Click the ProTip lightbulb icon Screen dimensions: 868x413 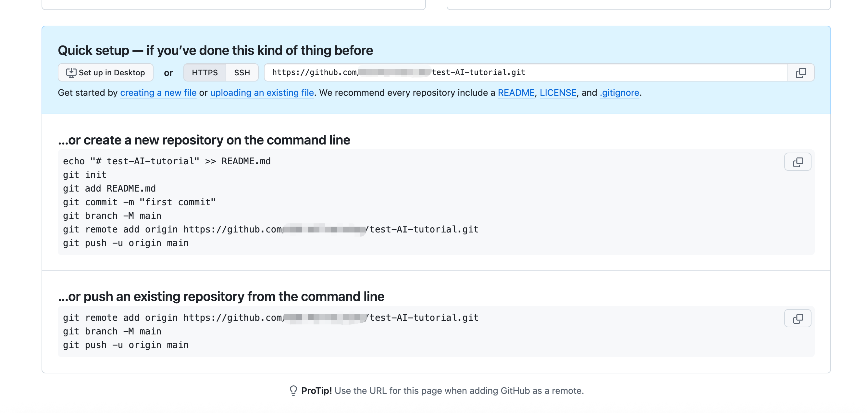[x=293, y=390]
